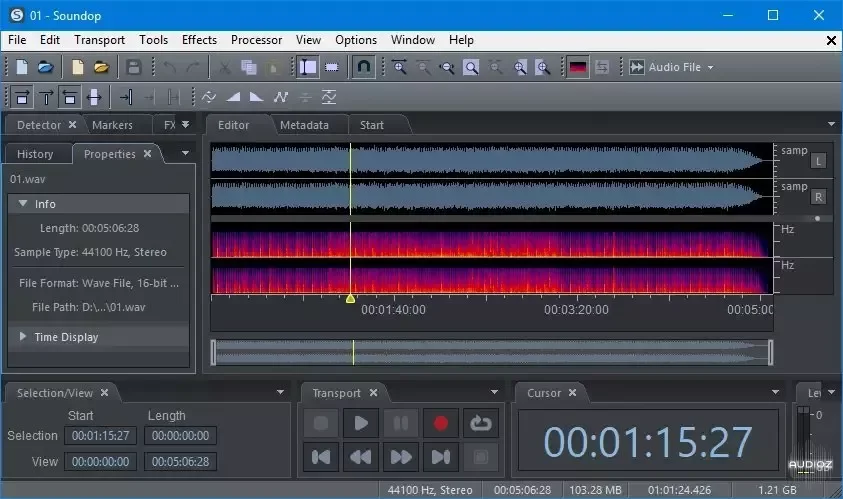
Task: Open the Properties panel options arrow
Action: pos(185,153)
